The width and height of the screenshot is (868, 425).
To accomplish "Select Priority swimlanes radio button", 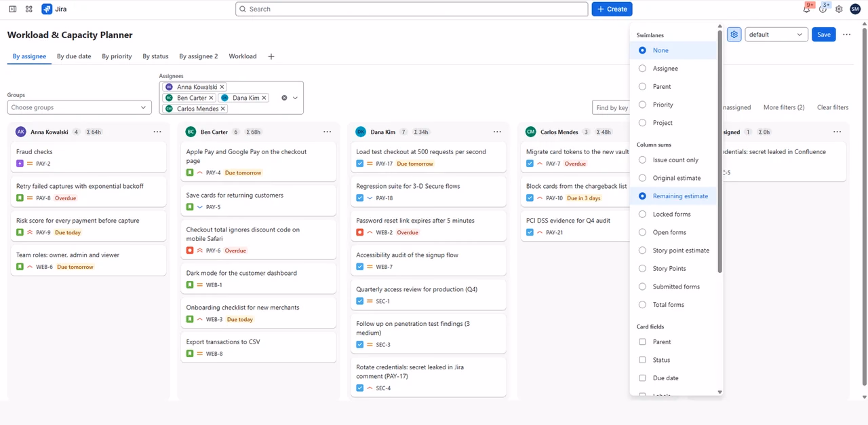I will pyautogui.click(x=643, y=105).
